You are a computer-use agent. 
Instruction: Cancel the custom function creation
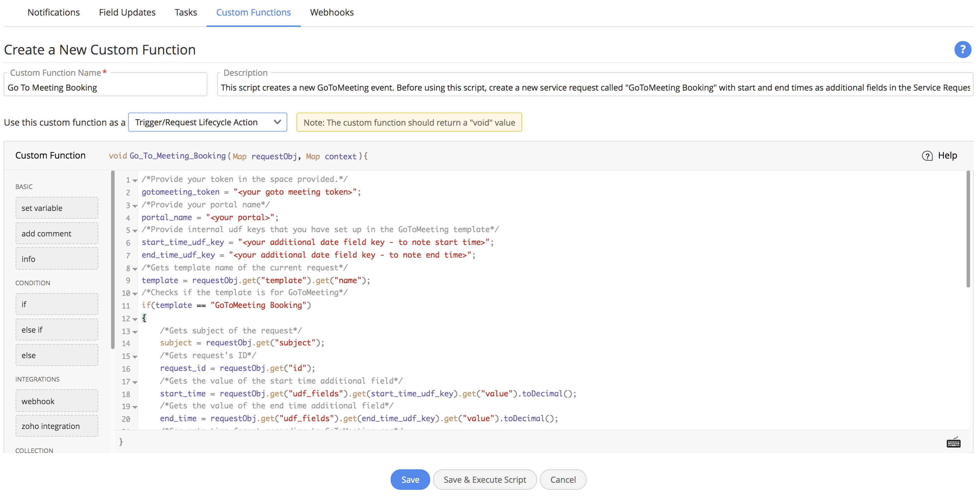[563, 479]
